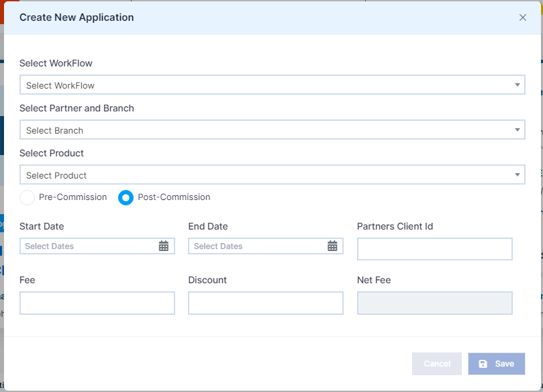Viewport: 543px width, 392px height.
Task: Click the Select WorkFlow placeholder text
Action: click(60, 85)
